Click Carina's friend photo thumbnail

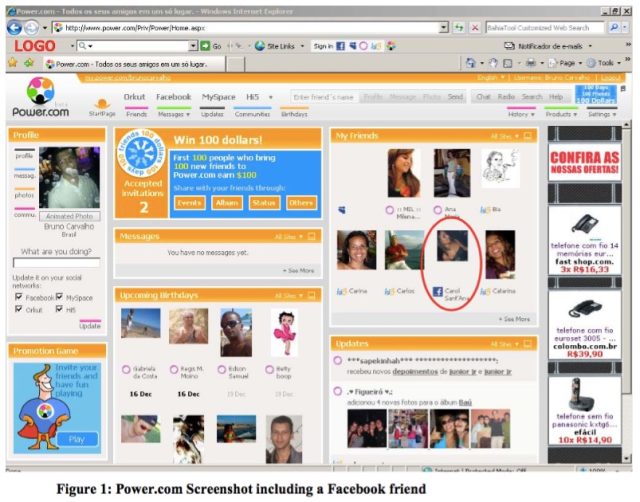[356, 250]
